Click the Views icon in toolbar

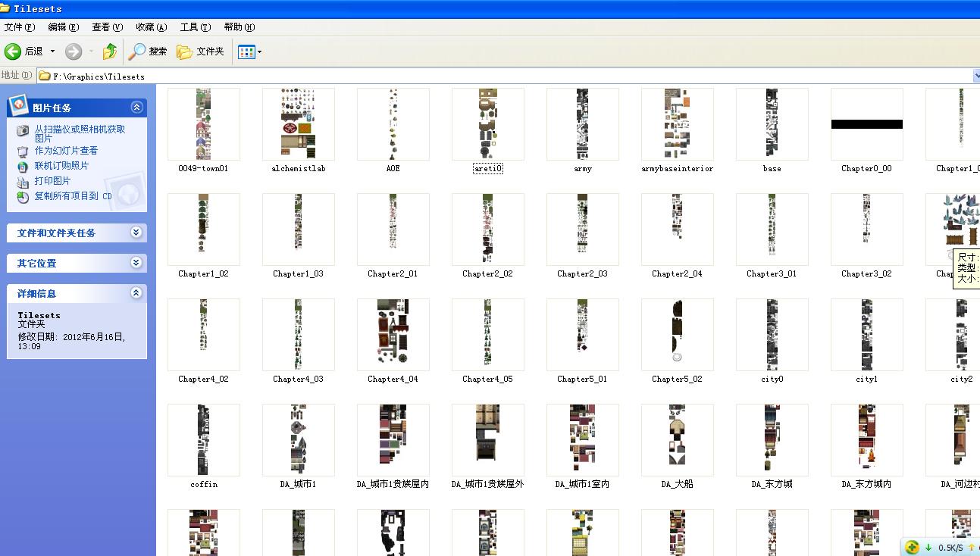click(x=246, y=52)
